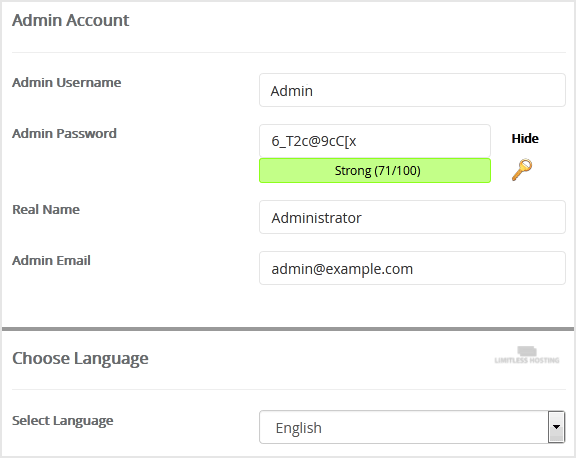Hide the admin password text
Screen dimensions: 576x458
pyautogui.click(x=525, y=138)
